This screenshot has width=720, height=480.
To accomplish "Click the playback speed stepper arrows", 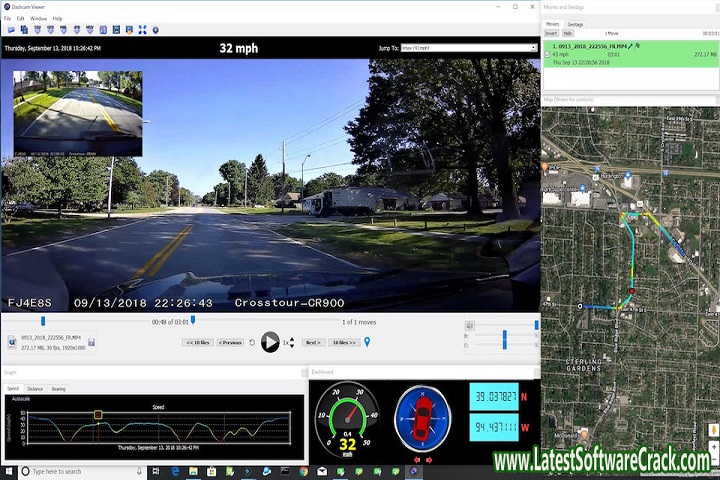I will click(291, 343).
